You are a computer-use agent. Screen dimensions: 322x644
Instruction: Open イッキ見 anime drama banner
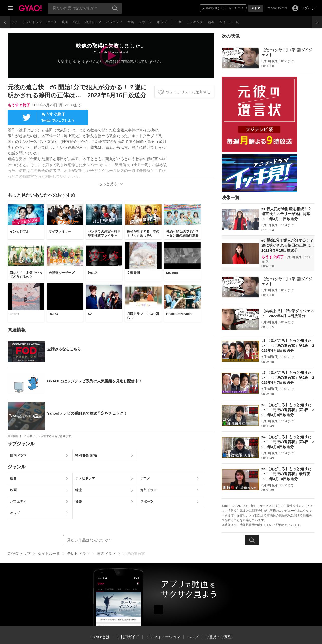(x=259, y=173)
